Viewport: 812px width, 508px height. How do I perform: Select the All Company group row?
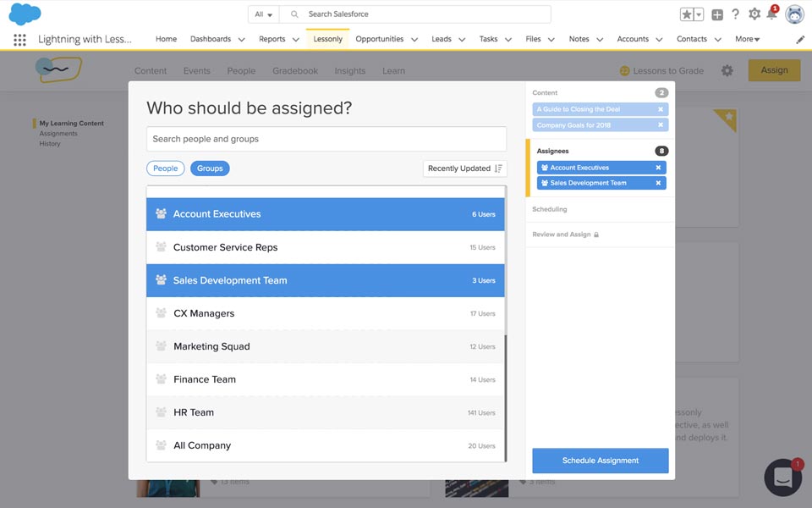click(x=325, y=445)
